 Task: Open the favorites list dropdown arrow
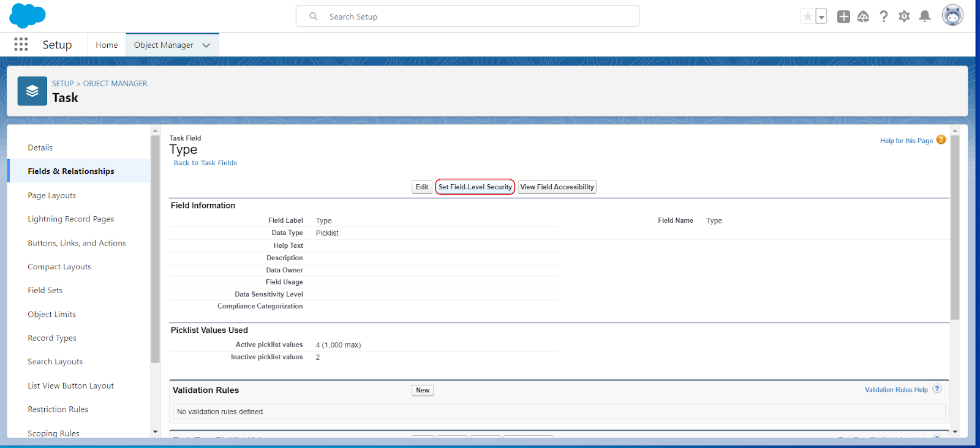coord(821,17)
